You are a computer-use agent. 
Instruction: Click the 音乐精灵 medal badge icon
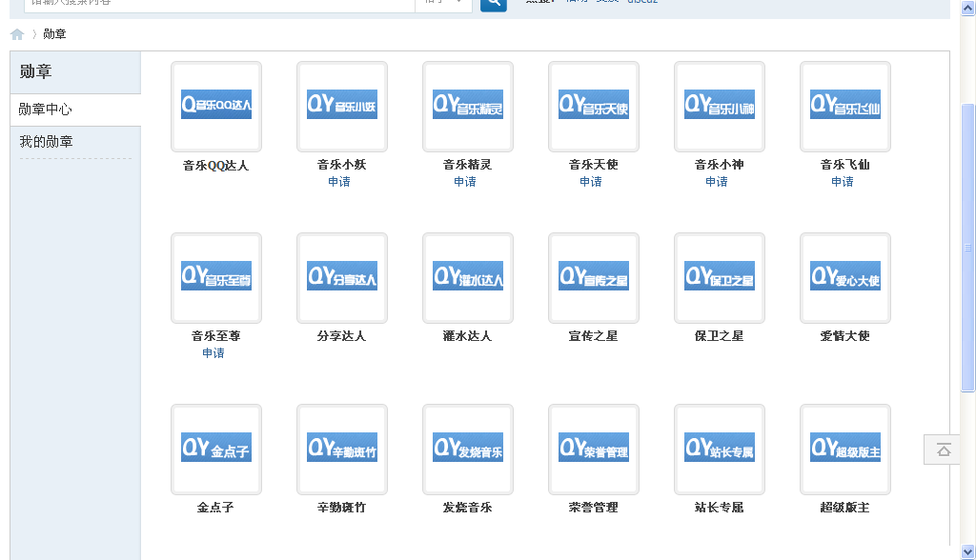point(467,105)
